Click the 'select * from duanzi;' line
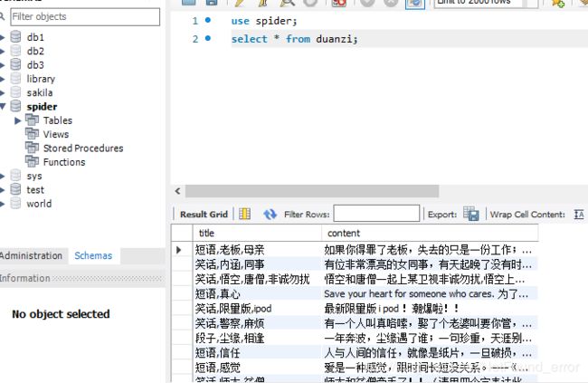The height and width of the screenshot is (383, 588). tap(294, 39)
